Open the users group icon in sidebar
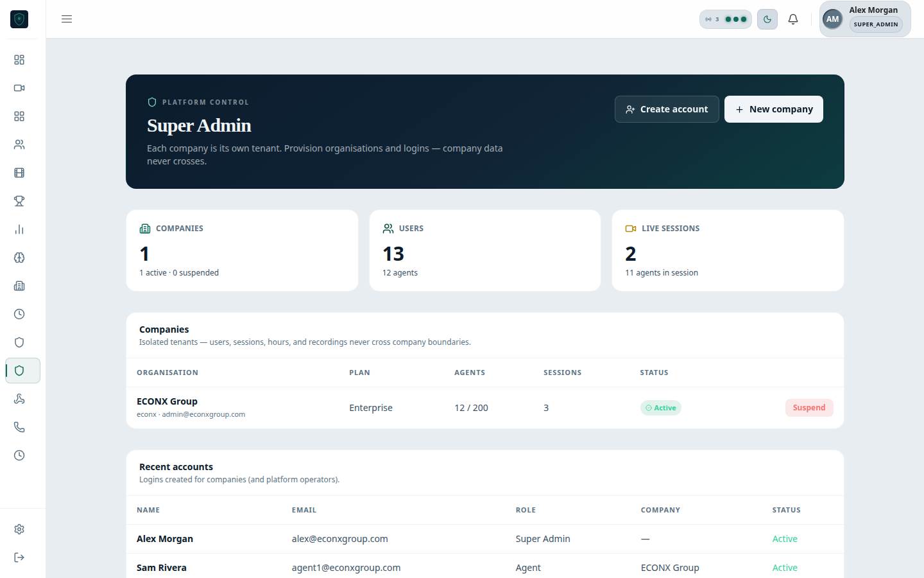Viewport: 924px width, 578px height. pyautogui.click(x=19, y=144)
